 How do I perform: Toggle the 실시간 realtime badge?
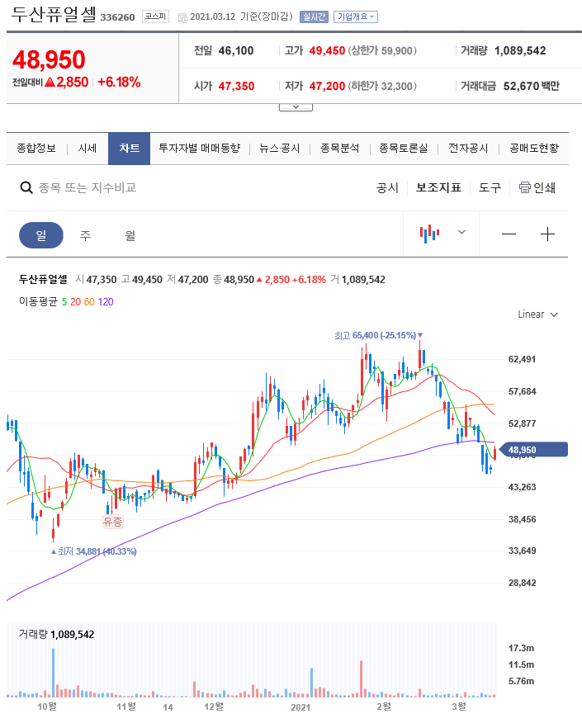pyautogui.click(x=314, y=17)
